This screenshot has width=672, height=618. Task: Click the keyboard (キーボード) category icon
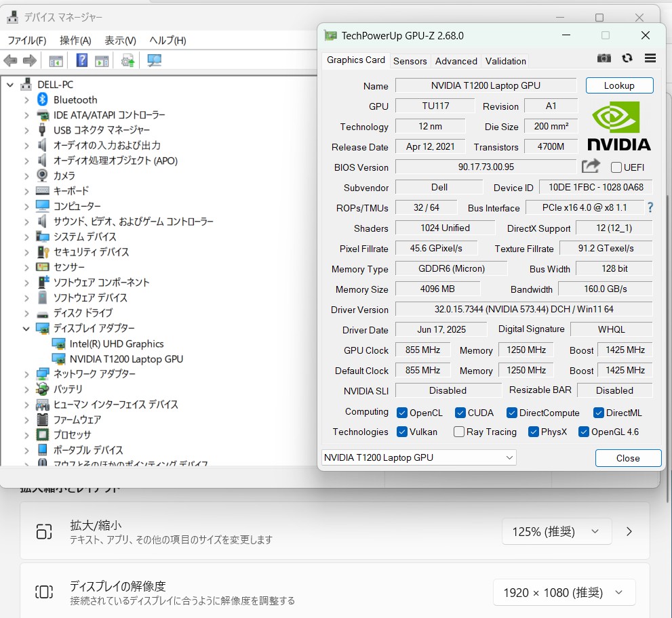pos(43,190)
